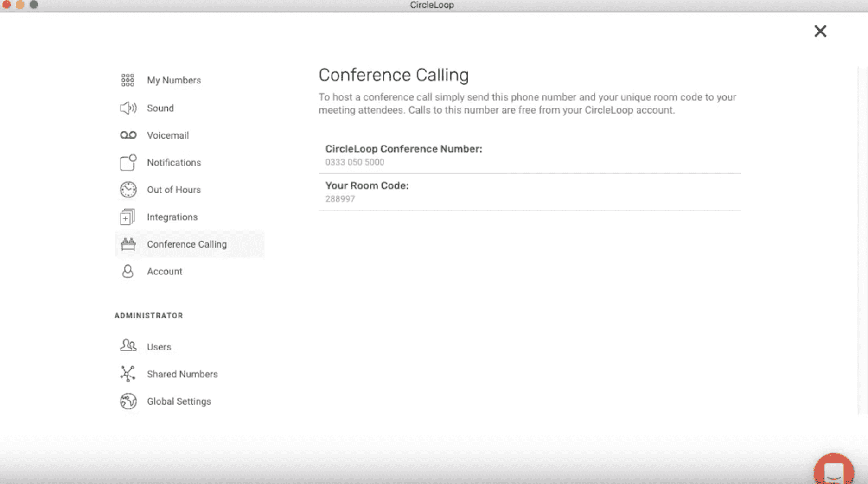Click the My Numbers keypad icon
The image size is (868, 484).
point(128,80)
